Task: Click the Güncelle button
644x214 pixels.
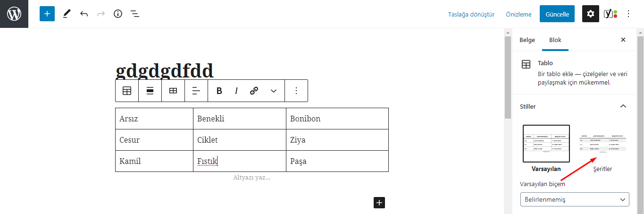Action: click(557, 14)
